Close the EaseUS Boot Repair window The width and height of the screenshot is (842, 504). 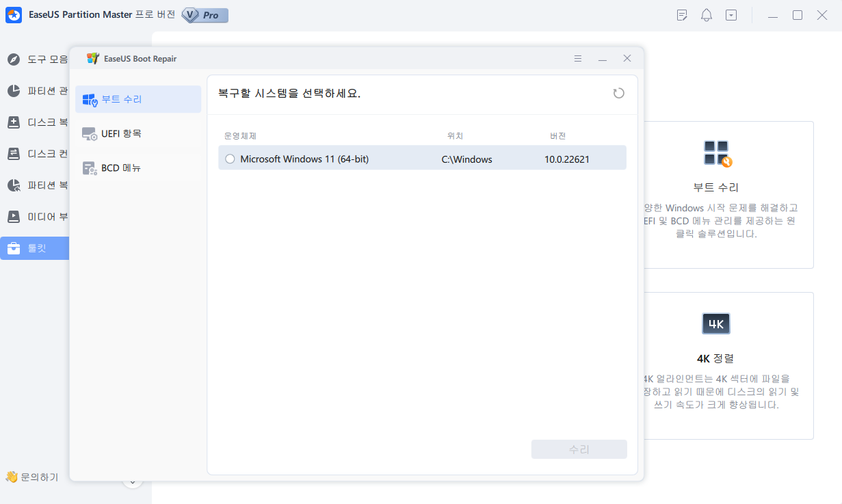click(627, 59)
